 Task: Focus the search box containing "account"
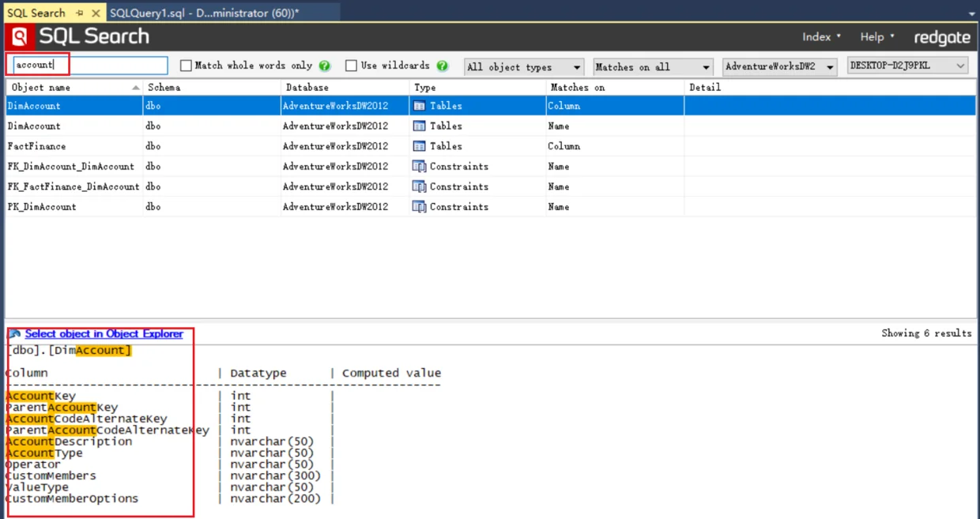pos(90,66)
